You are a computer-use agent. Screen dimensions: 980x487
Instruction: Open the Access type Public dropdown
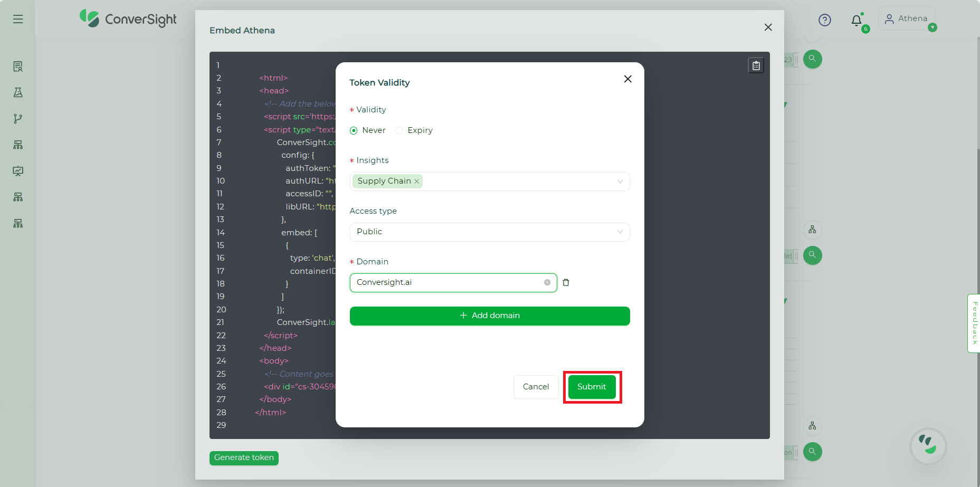click(x=490, y=232)
